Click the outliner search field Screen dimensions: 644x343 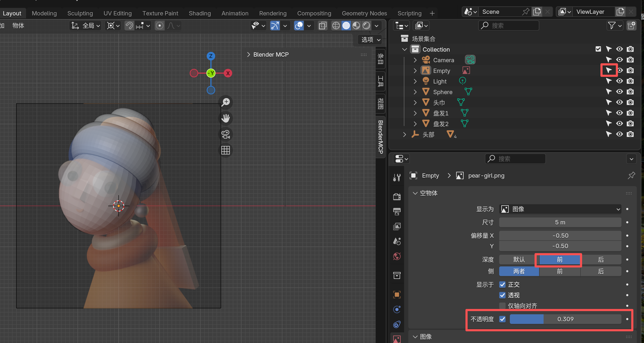[509, 26]
